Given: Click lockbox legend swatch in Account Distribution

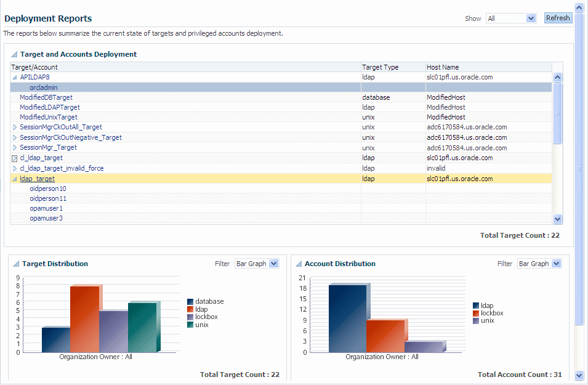Looking at the screenshot, I should click(476, 314).
